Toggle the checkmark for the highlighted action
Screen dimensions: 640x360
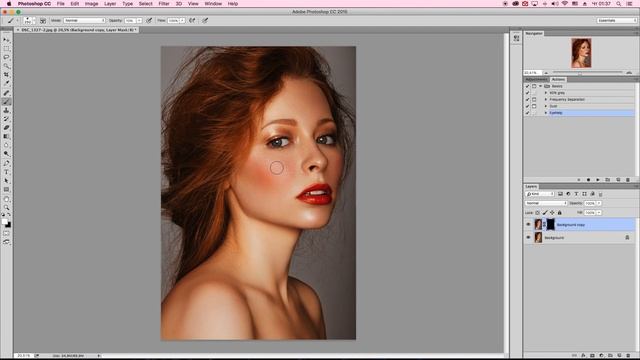click(x=527, y=113)
